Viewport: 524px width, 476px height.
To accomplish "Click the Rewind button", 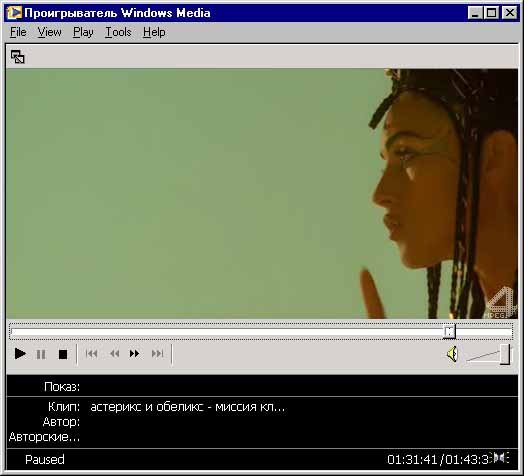I will [x=115, y=353].
